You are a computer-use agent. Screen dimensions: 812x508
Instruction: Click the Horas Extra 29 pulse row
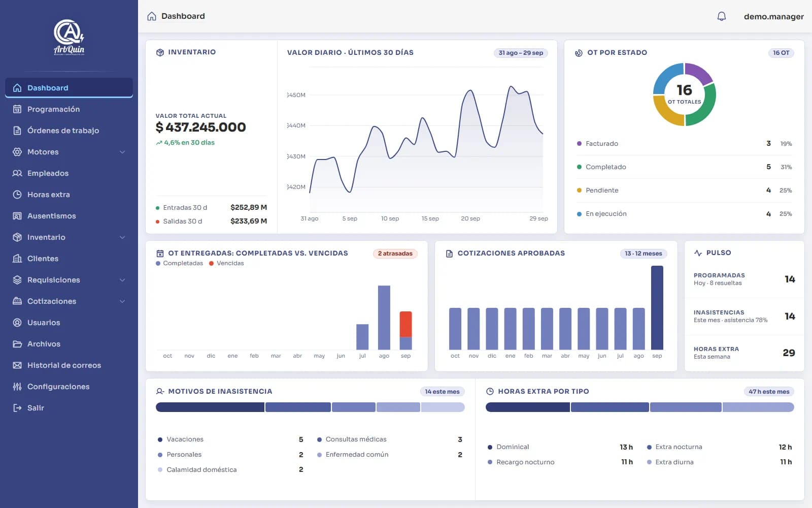pyautogui.click(x=745, y=353)
